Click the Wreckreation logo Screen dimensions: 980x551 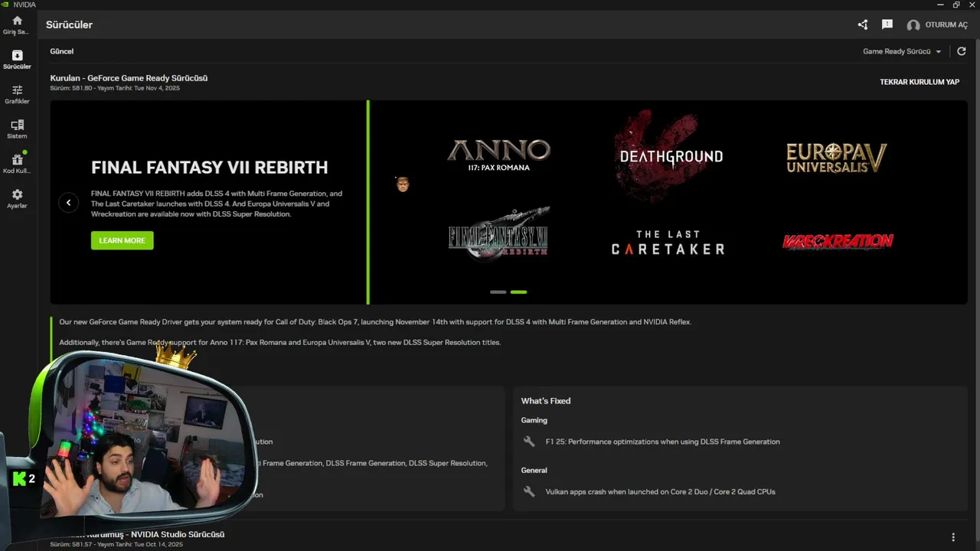click(838, 242)
